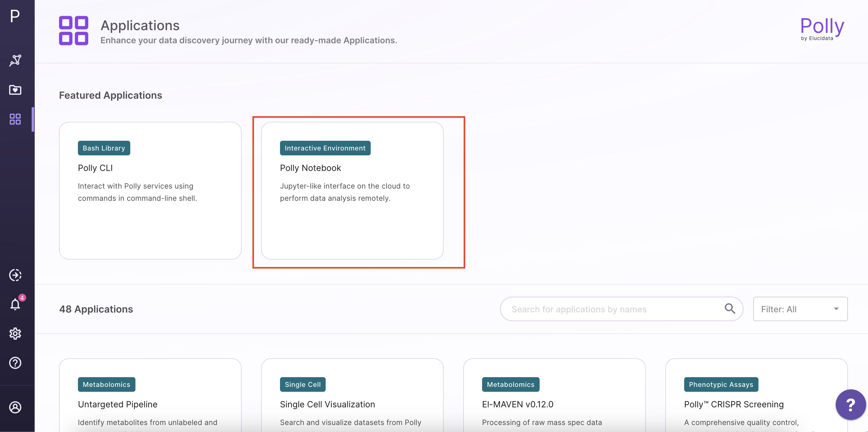Open the Untargeted Pipeline card

(x=150, y=395)
